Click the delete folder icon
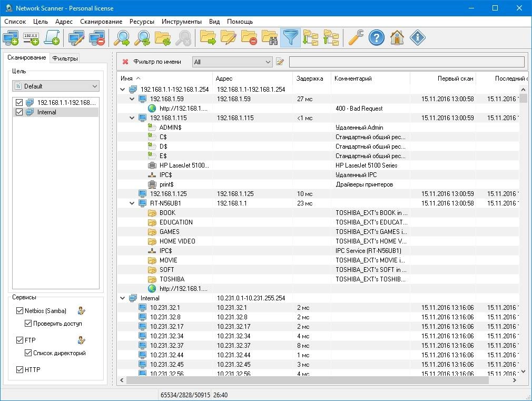 [x=249, y=38]
